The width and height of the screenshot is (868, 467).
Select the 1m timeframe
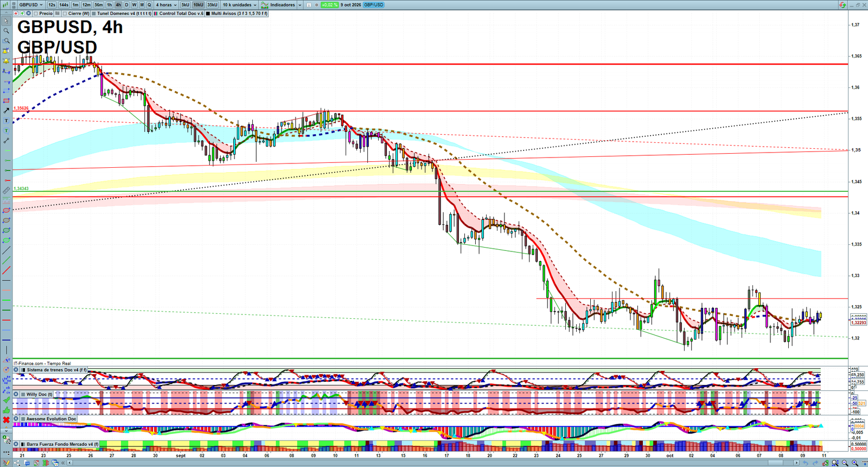[75, 5]
